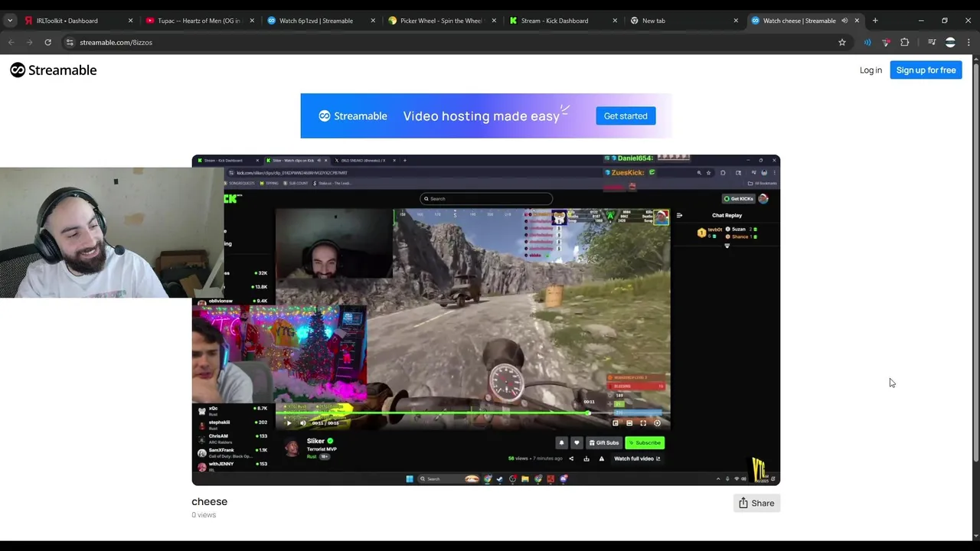Bookmark this page with the star
Image resolution: width=980 pixels, height=551 pixels.
pos(842,42)
